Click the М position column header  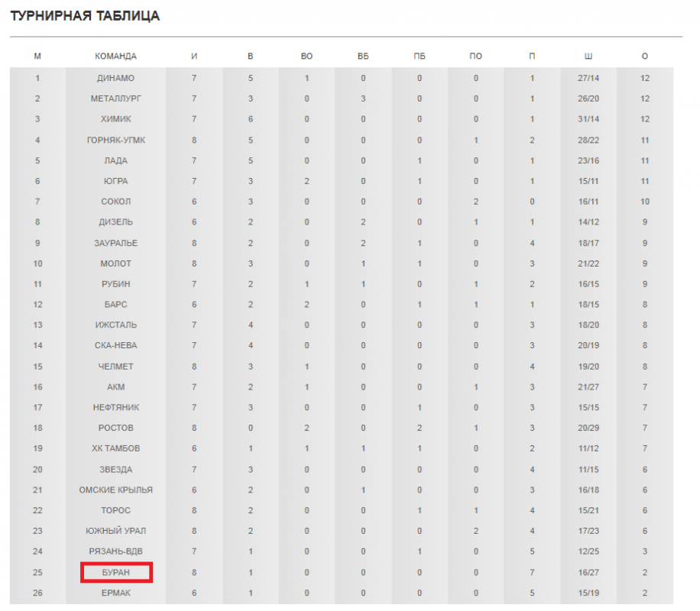point(37,57)
